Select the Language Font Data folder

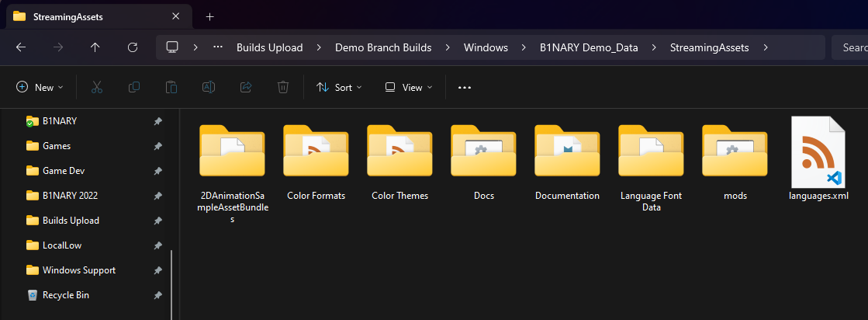coord(651,168)
